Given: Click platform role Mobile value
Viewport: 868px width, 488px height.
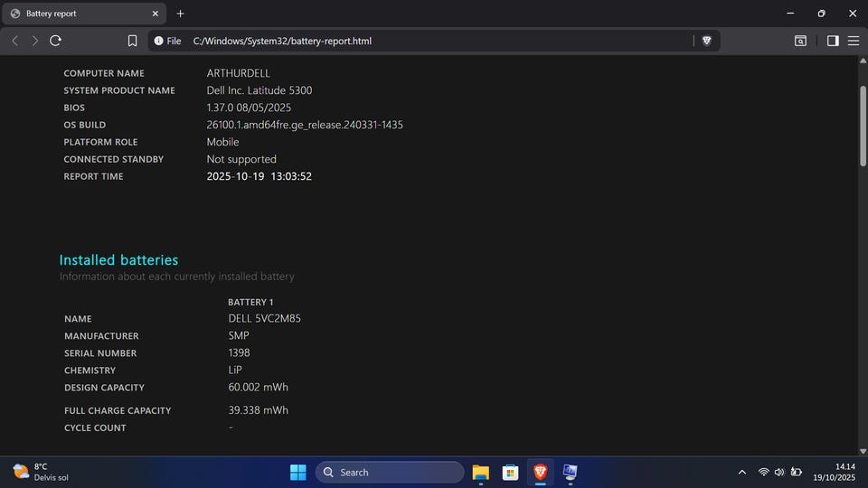Looking at the screenshot, I should [222, 142].
